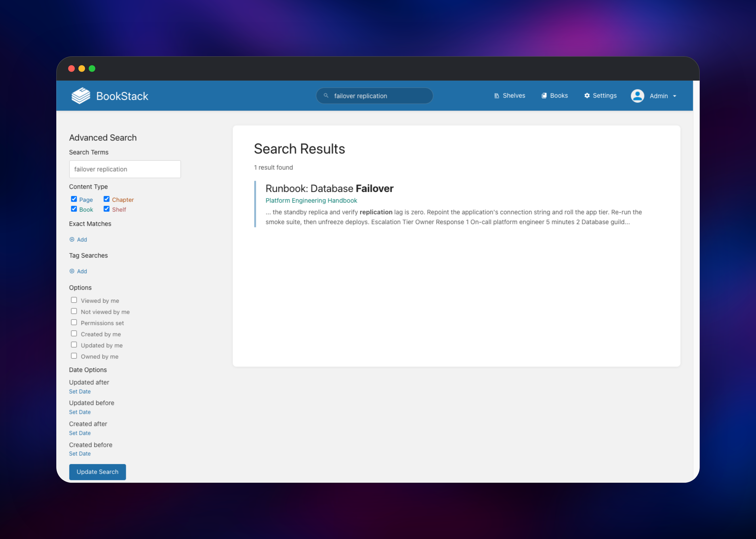The width and height of the screenshot is (756, 539).
Task: Uncheck the Book content type checkbox
Action: 74,209
